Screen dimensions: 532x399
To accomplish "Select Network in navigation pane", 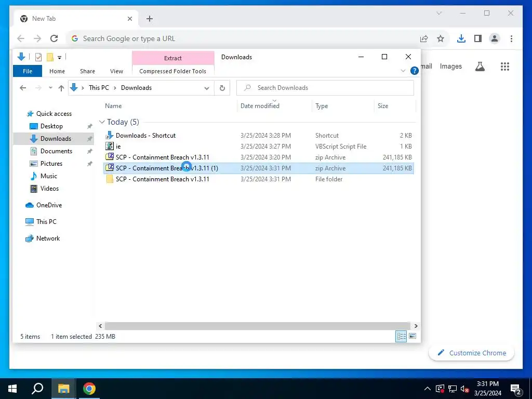I will pyautogui.click(x=48, y=238).
